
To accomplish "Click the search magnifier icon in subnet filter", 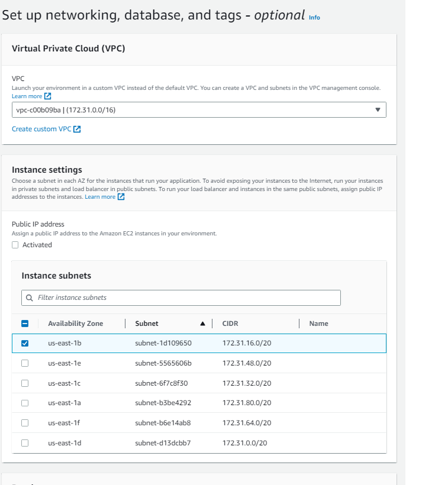I will click(x=30, y=298).
